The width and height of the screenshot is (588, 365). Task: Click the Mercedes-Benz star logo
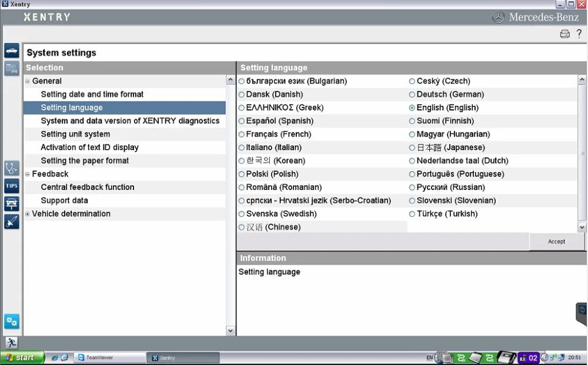(499, 17)
